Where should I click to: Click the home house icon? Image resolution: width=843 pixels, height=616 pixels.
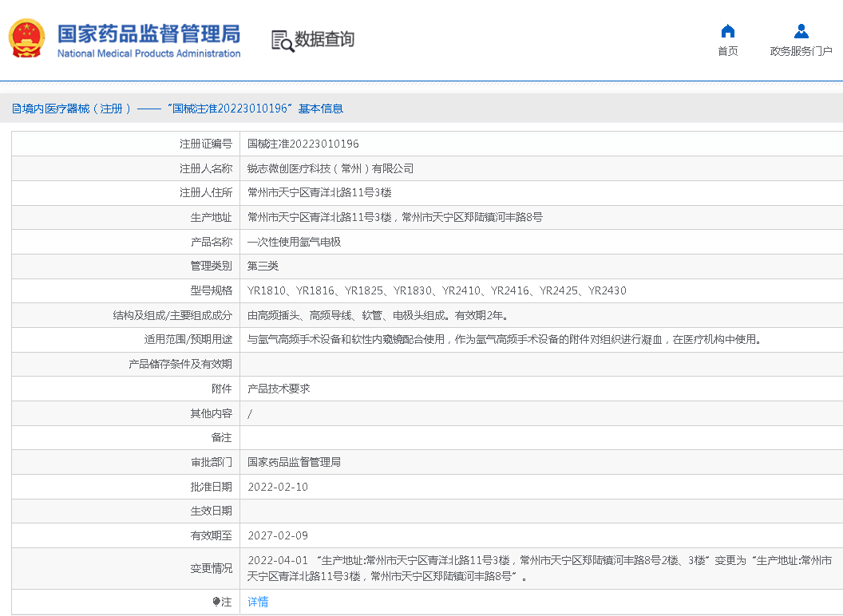tap(727, 31)
